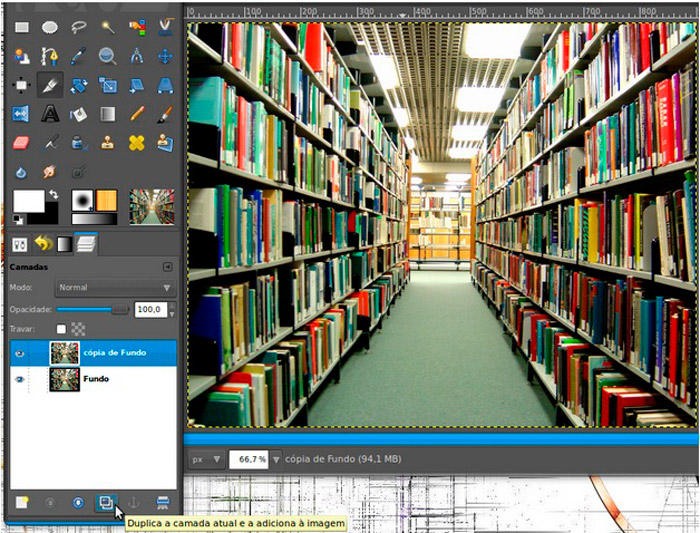Select the Measure compass tool

point(137,56)
